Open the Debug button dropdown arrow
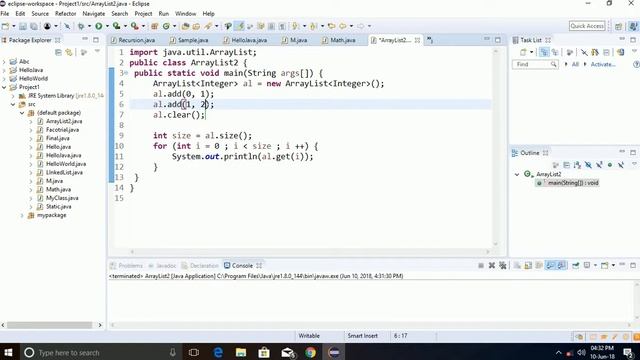The image size is (640, 360). [x=89, y=26]
